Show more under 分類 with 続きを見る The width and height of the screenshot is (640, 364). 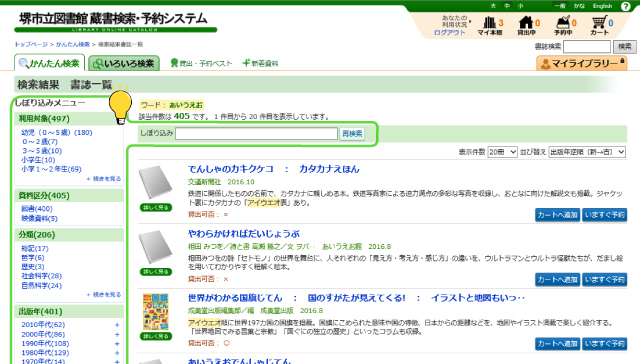(104, 295)
